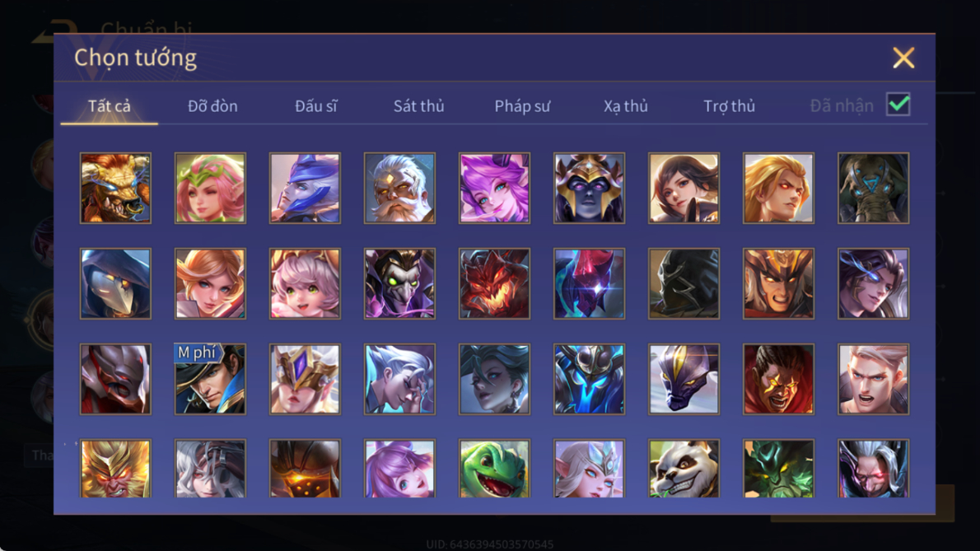Select the pink-haired flower crown hero
Image resolution: width=980 pixels, height=551 pixels.
210,188
